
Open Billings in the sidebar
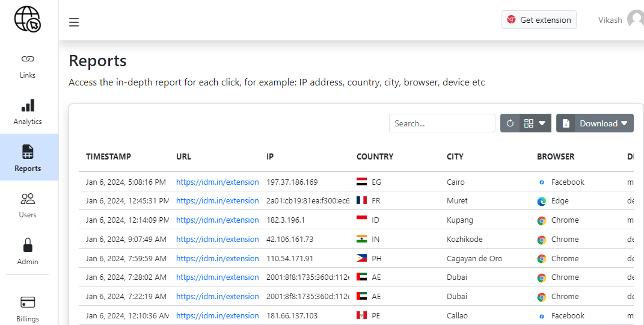(28, 309)
